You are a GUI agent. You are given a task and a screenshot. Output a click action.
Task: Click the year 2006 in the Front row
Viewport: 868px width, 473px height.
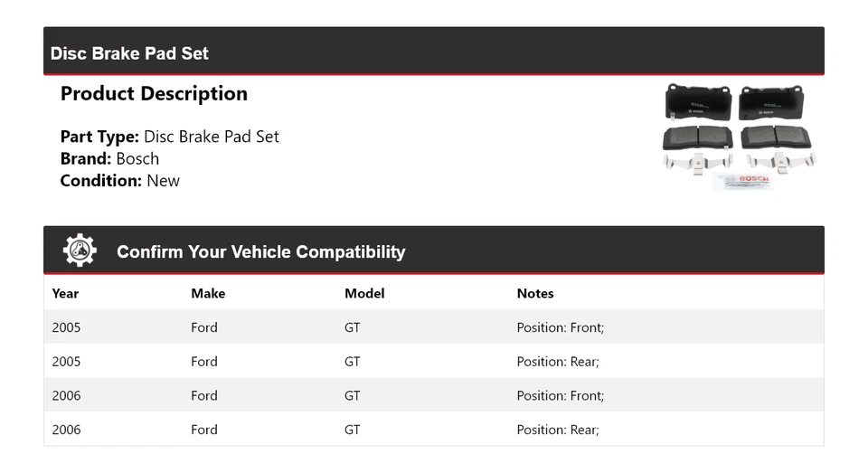(x=66, y=395)
